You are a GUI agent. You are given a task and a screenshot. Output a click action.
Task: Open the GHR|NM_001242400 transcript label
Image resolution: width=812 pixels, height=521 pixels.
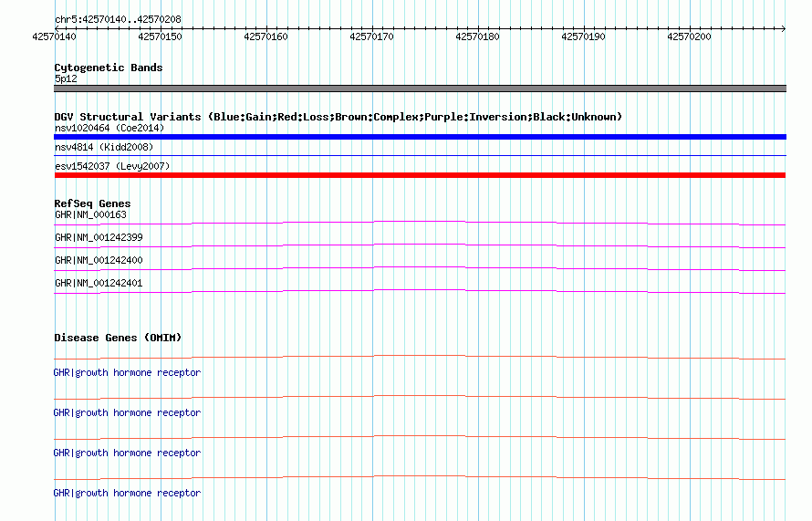point(99,260)
